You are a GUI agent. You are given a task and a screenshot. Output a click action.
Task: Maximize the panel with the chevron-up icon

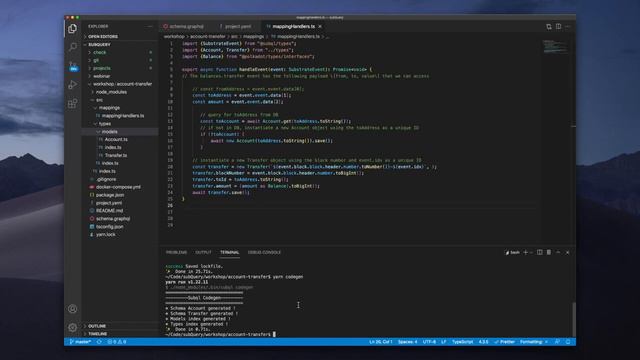558,253
